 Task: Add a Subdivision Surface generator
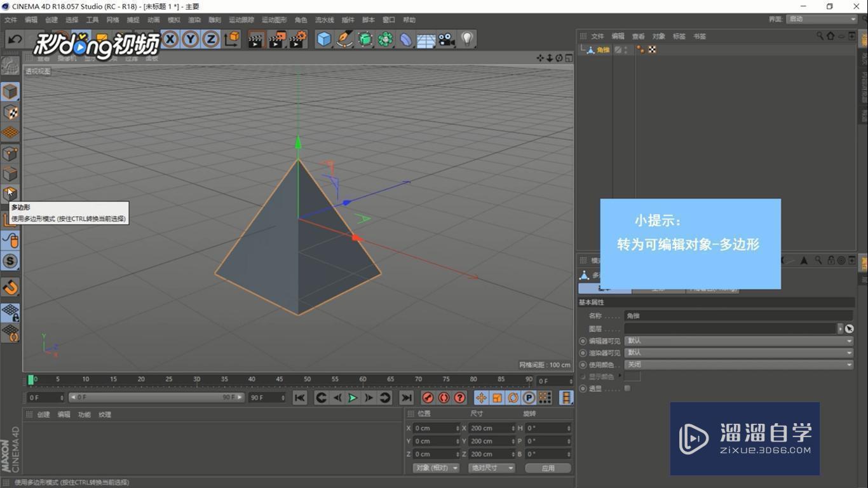coord(365,39)
